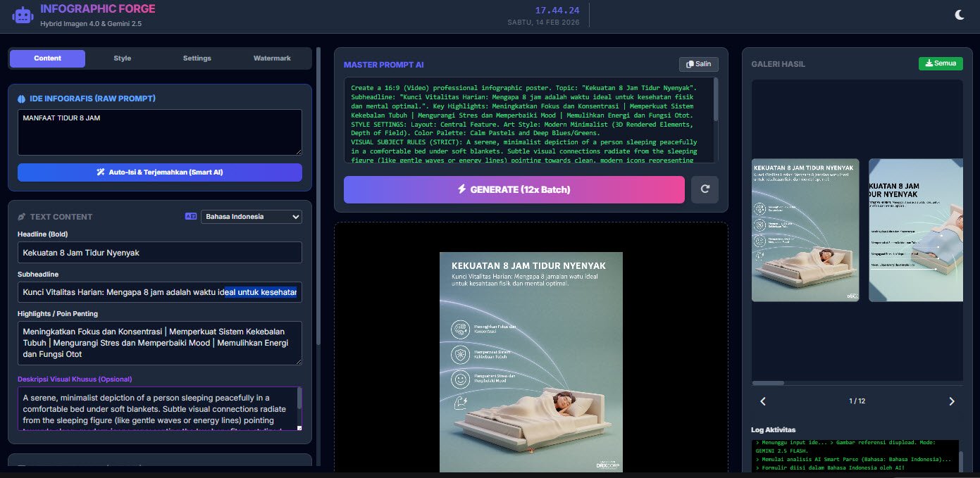Click the "Log Aktivitas" heading
Screen dimensions: 980x478
pyautogui.click(x=774, y=429)
